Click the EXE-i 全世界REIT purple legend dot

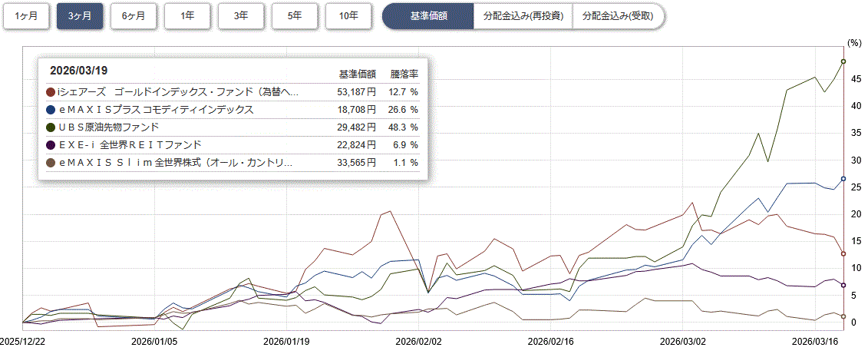(x=51, y=145)
